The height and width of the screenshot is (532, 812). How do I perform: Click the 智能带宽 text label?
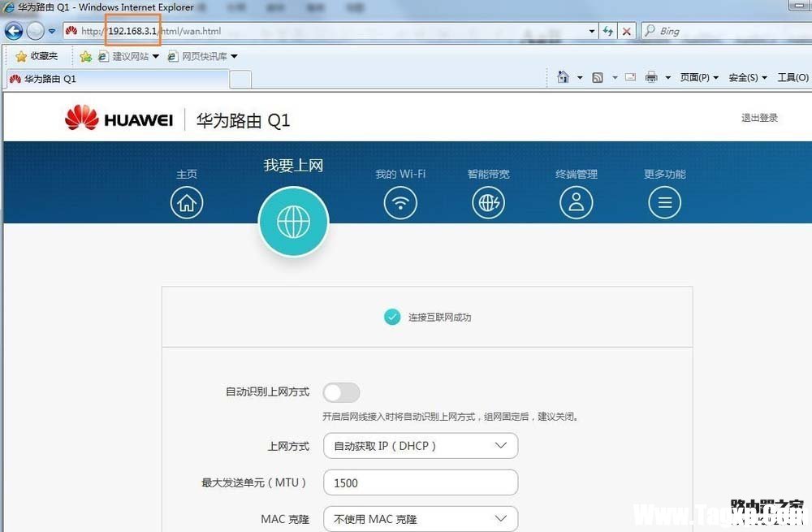coord(488,174)
